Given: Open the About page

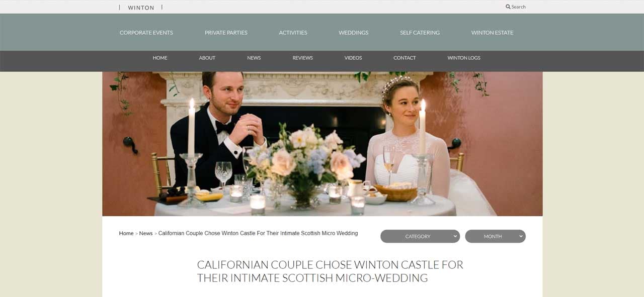Looking at the screenshot, I should (207, 58).
